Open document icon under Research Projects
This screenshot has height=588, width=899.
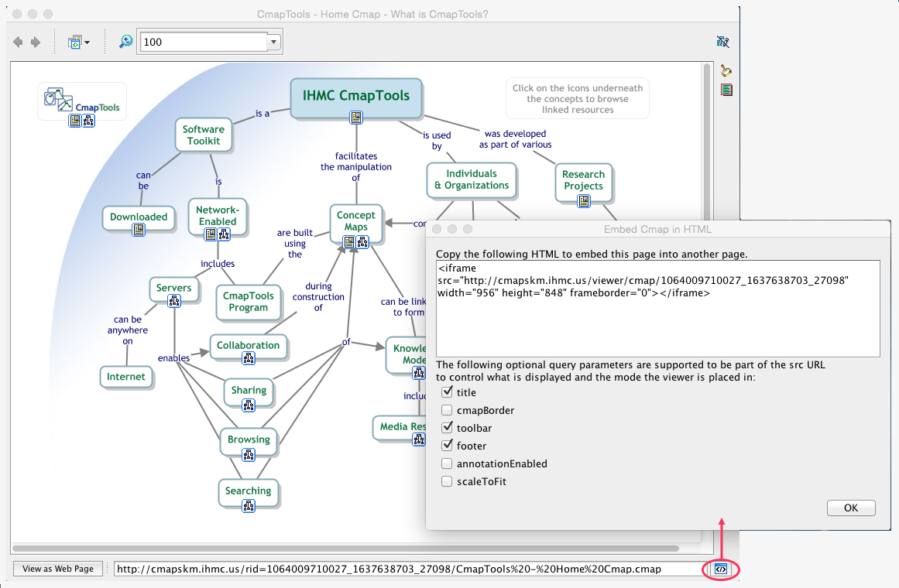click(584, 201)
